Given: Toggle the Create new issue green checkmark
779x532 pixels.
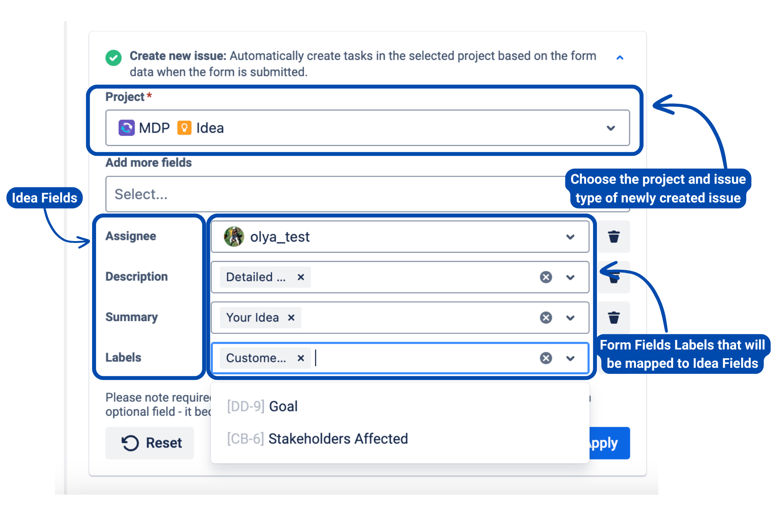Looking at the screenshot, I should 113,58.
